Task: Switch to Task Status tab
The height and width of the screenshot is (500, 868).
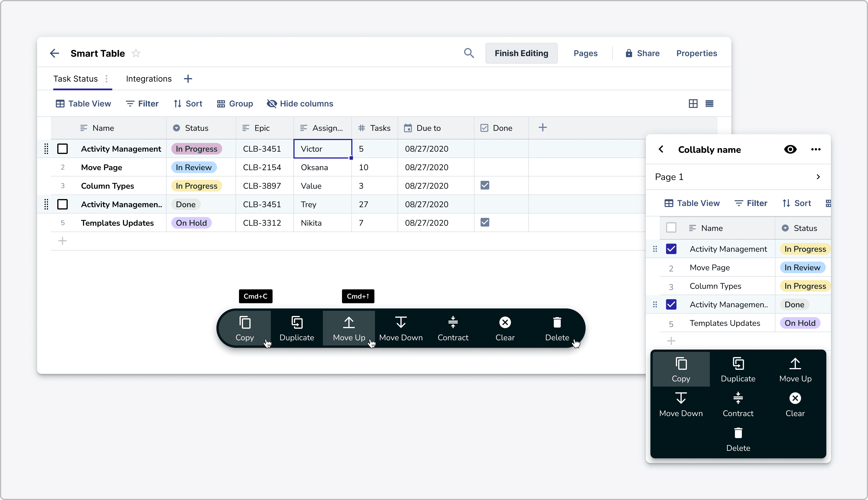Action: (x=76, y=79)
